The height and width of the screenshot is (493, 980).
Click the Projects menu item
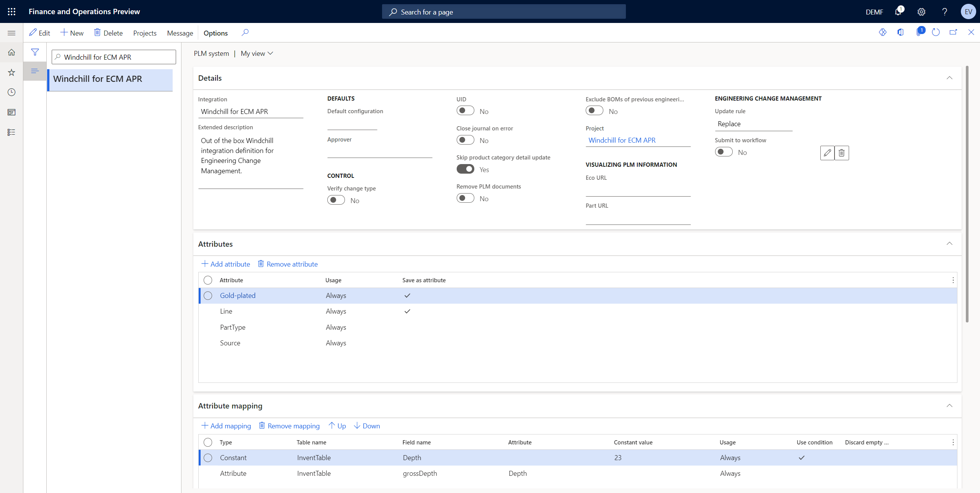coord(144,33)
